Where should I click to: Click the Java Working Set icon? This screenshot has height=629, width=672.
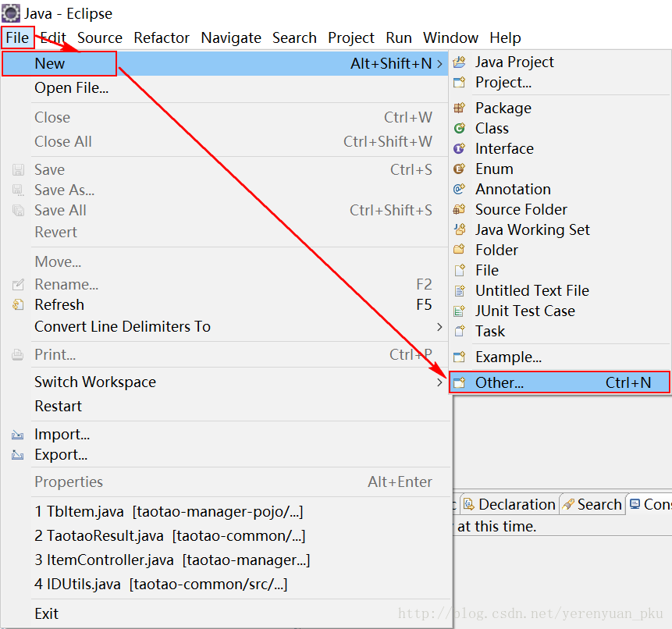pos(460,229)
